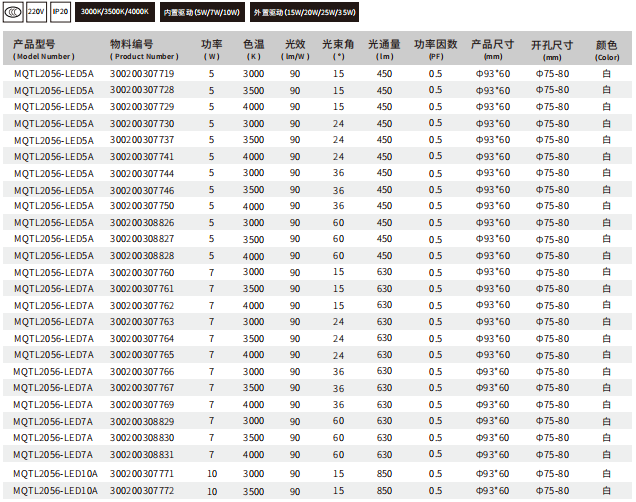The height and width of the screenshot is (502, 636).
Task: Click efficacy 90 in row 300200307737
Action: (x=295, y=140)
